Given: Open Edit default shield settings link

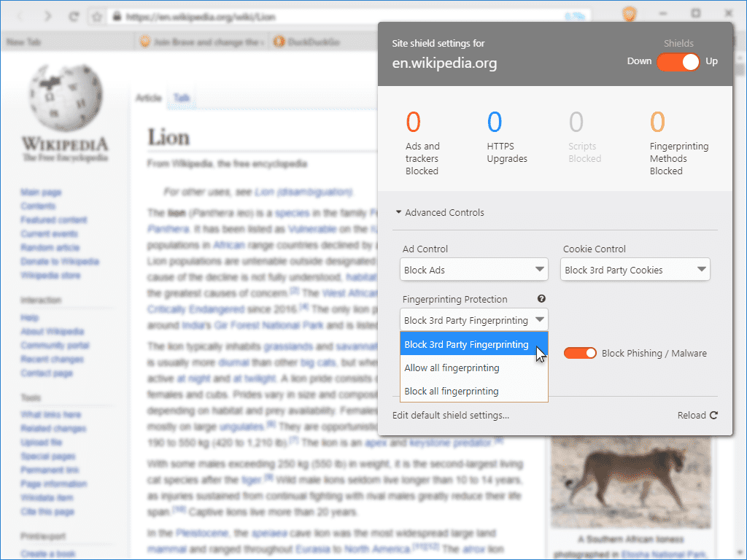Looking at the screenshot, I should [451, 415].
